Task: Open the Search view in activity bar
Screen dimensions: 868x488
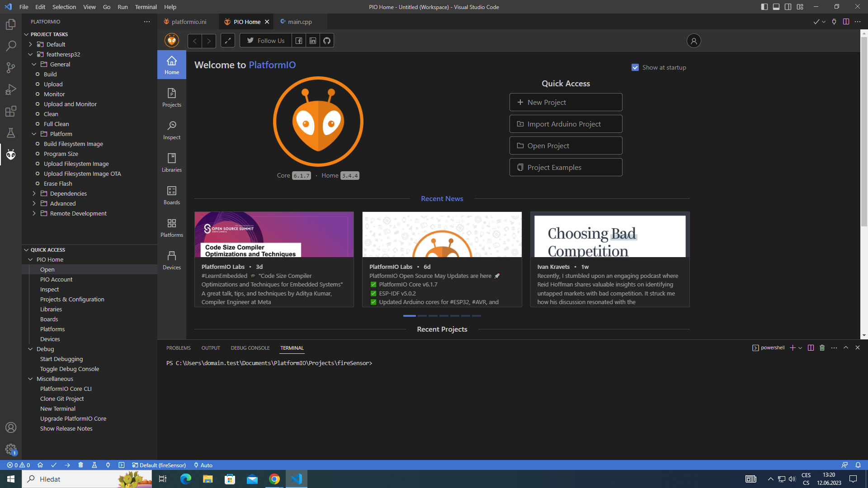Action: pyautogui.click(x=11, y=46)
